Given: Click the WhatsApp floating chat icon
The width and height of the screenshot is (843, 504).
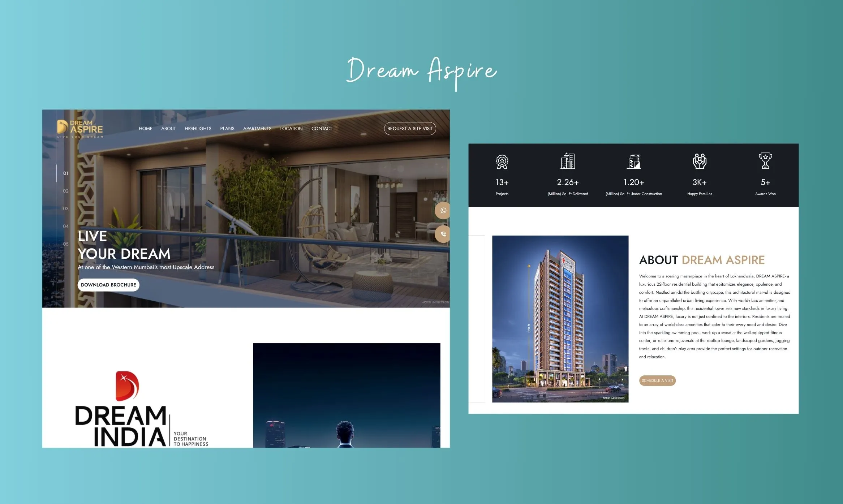Looking at the screenshot, I should click(x=443, y=211).
